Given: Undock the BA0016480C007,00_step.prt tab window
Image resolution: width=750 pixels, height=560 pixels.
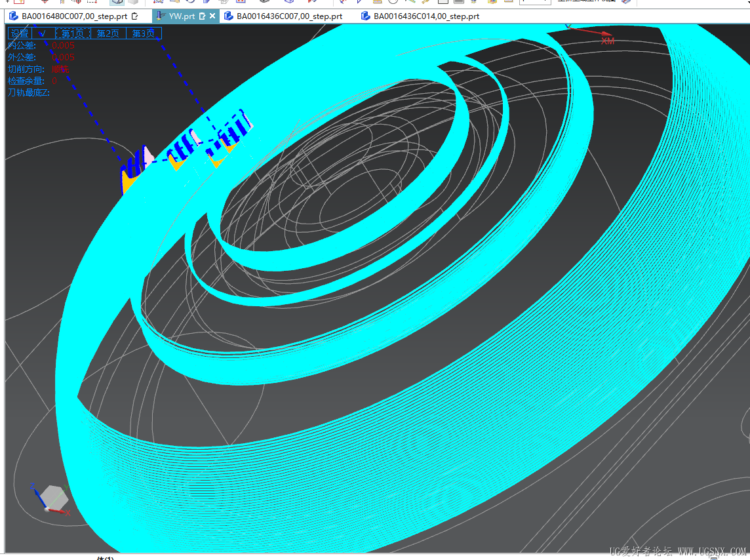Looking at the screenshot, I should coord(135,16).
